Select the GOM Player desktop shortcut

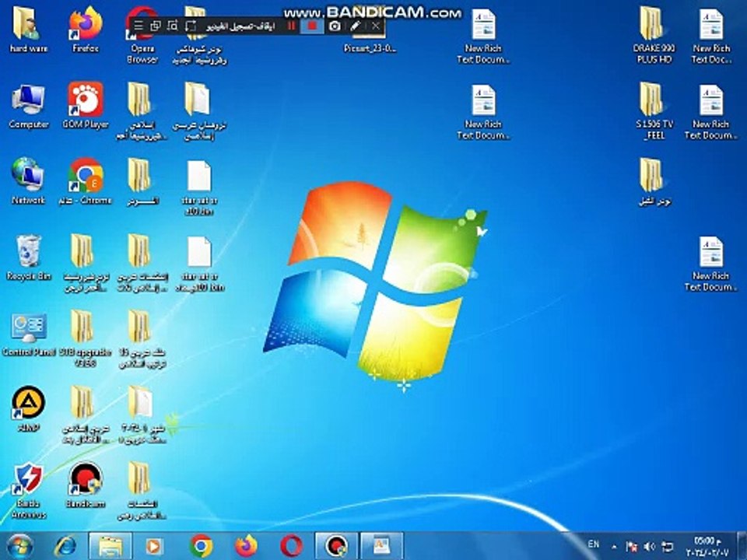pyautogui.click(x=86, y=106)
